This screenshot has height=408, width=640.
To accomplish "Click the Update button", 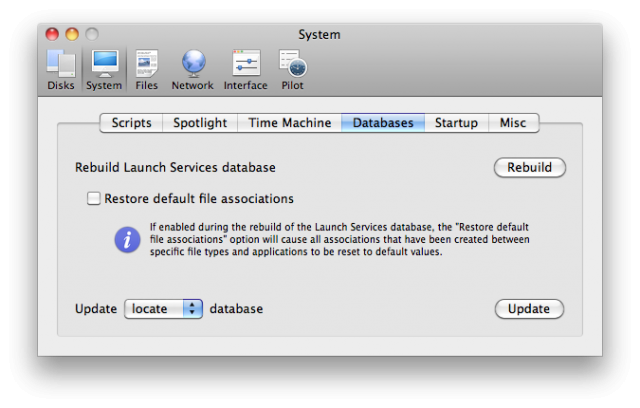I will pos(529,309).
